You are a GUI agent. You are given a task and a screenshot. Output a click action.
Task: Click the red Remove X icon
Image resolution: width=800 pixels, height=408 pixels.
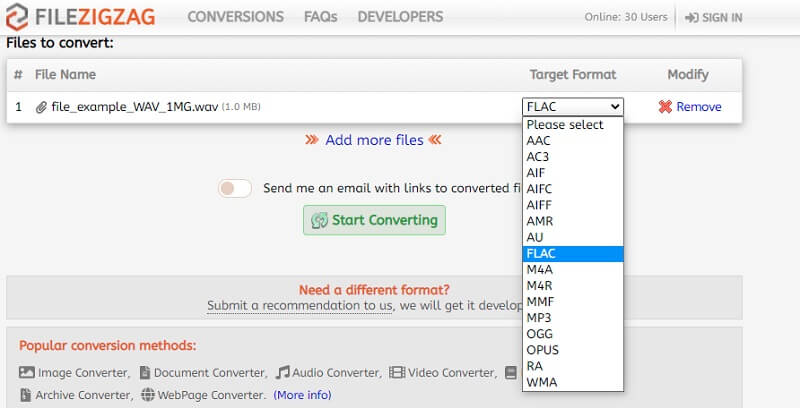coord(665,107)
